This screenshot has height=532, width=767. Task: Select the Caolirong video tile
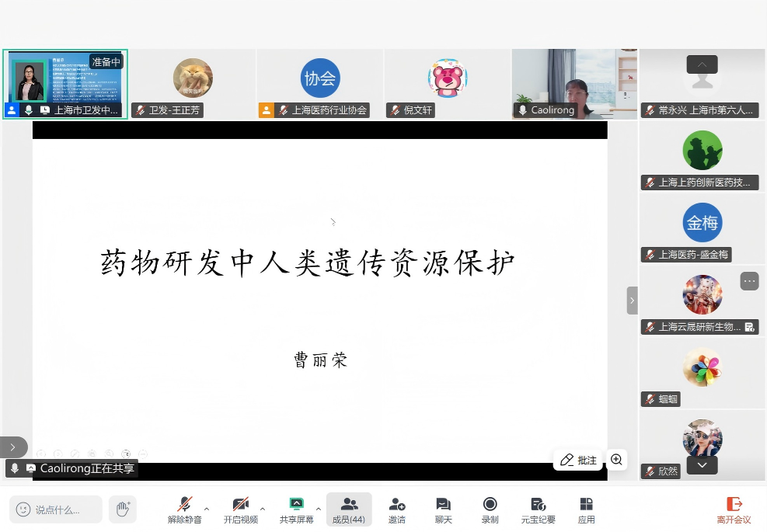click(574, 84)
